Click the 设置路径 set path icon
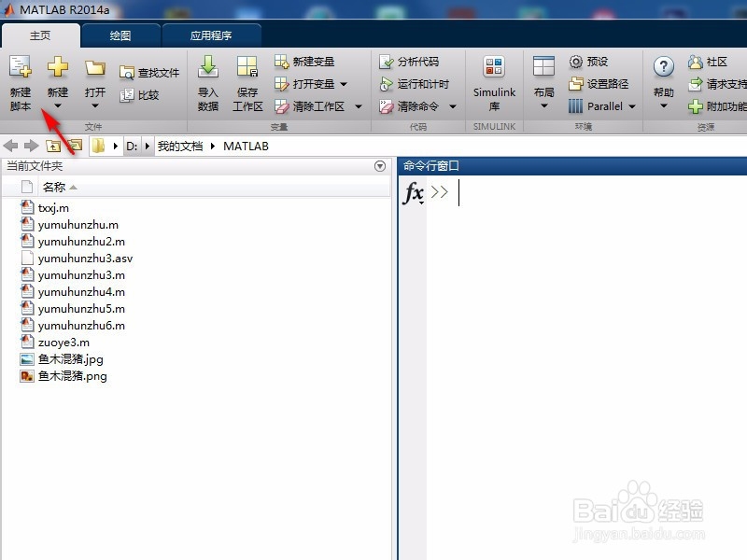Image resolution: width=747 pixels, height=560 pixels. pos(575,84)
